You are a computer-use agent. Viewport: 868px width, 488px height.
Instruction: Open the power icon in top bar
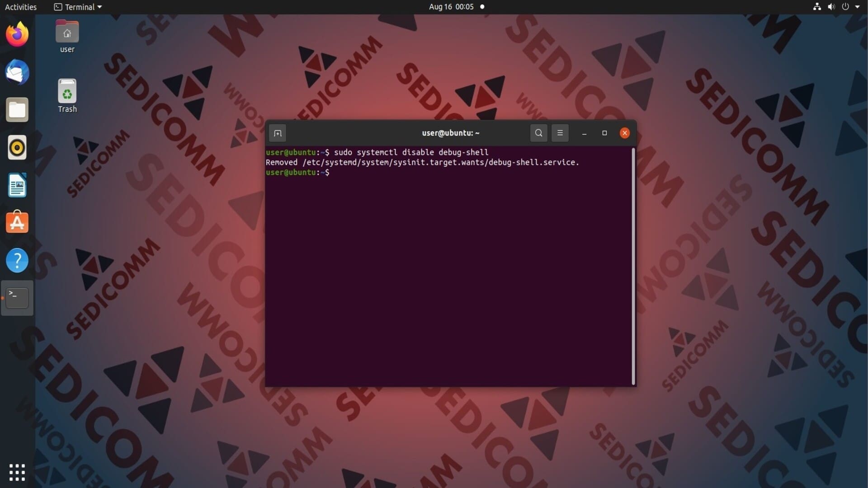coord(845,7)
